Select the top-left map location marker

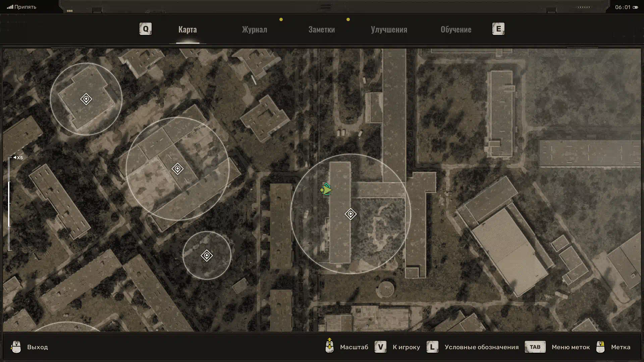[x=86, y=99]
